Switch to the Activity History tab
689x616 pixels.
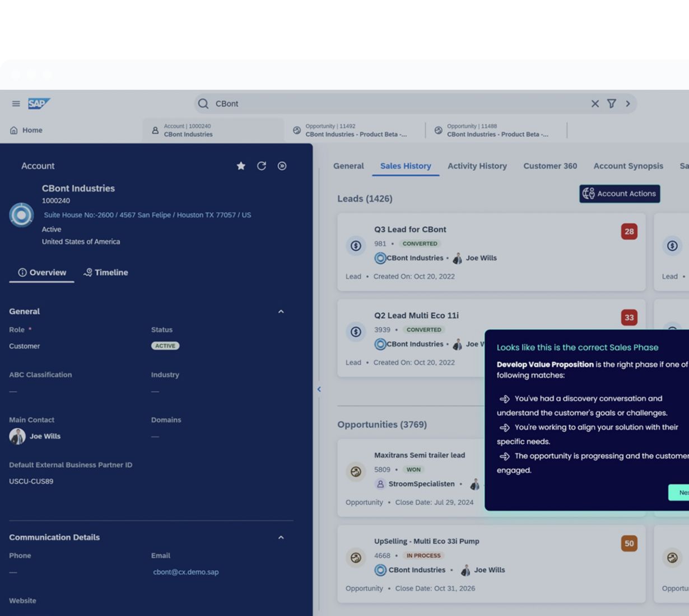tap(477, 166)
